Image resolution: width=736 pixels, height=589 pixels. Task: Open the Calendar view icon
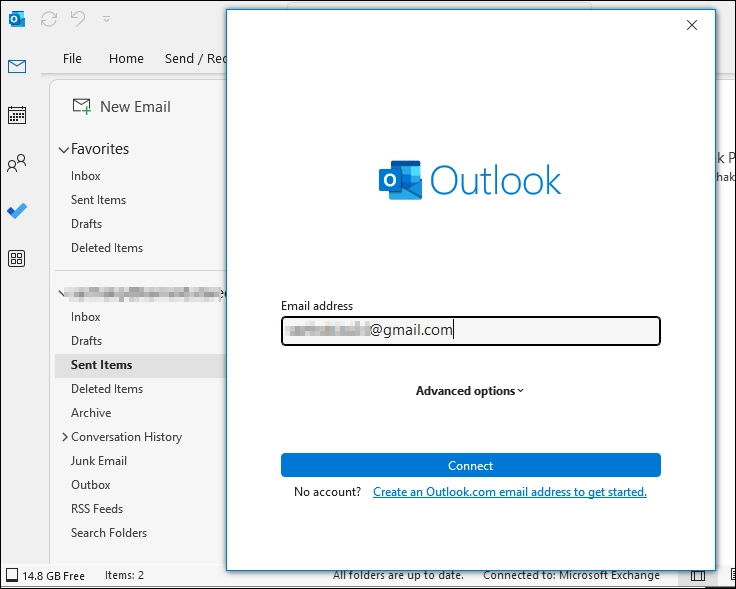17,115
